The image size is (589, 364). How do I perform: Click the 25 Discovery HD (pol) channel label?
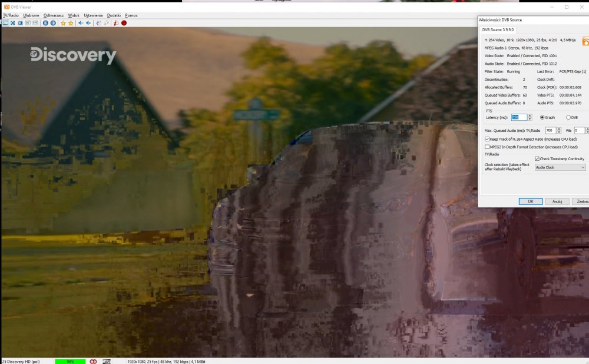point(21,362)
